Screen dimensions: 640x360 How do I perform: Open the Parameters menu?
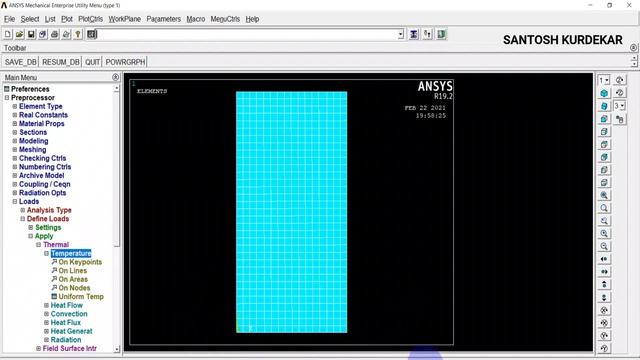(163, 19)
